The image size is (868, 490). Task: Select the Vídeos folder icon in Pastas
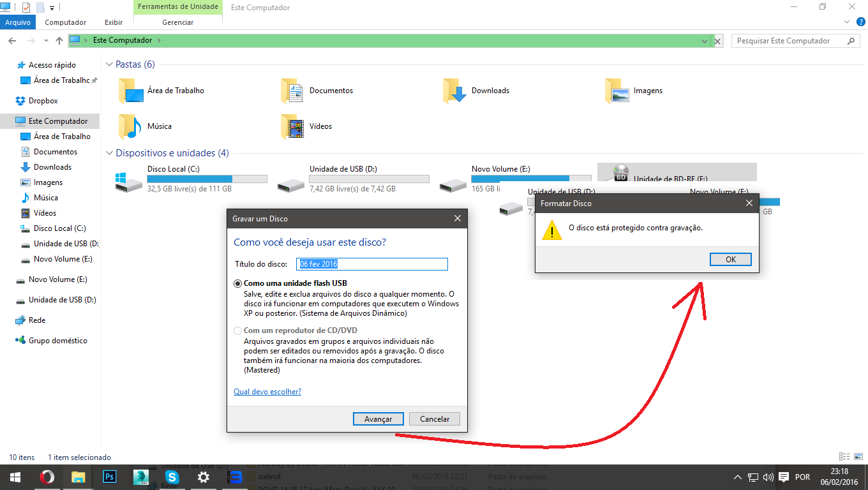[294, 126]
